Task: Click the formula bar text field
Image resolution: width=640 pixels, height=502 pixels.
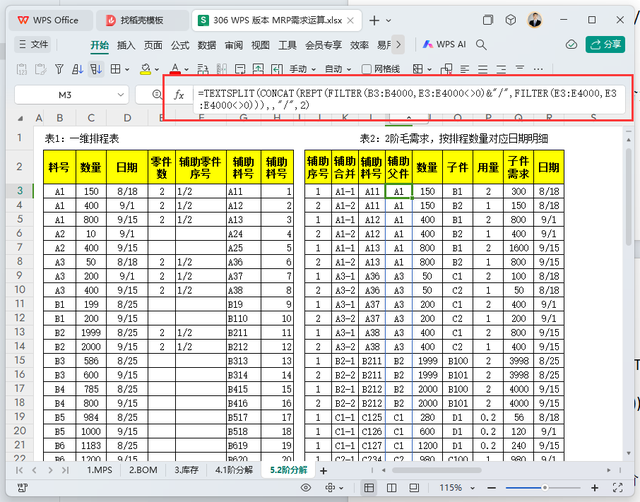Action: (x=409, y=99)
